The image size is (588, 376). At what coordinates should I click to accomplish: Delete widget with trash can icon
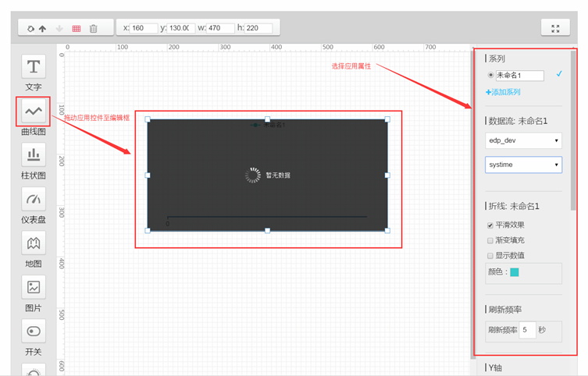[x=94, y=28]
